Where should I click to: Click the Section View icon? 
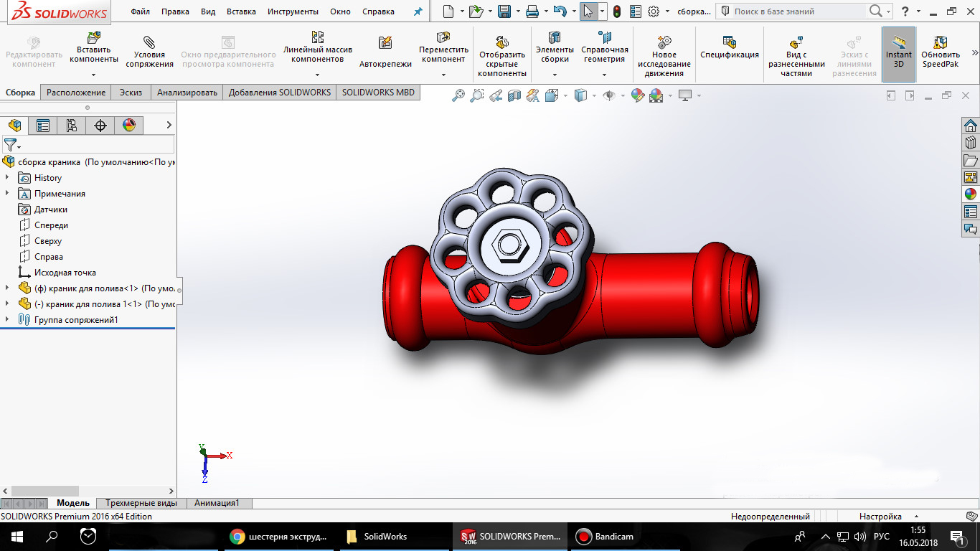[514, 95]
